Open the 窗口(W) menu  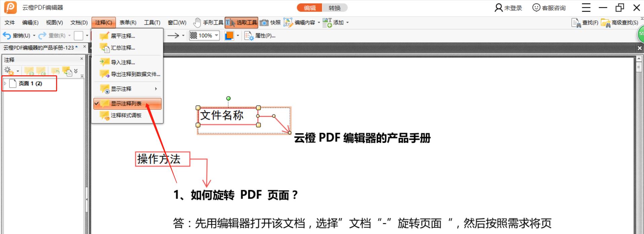point(177,23)
